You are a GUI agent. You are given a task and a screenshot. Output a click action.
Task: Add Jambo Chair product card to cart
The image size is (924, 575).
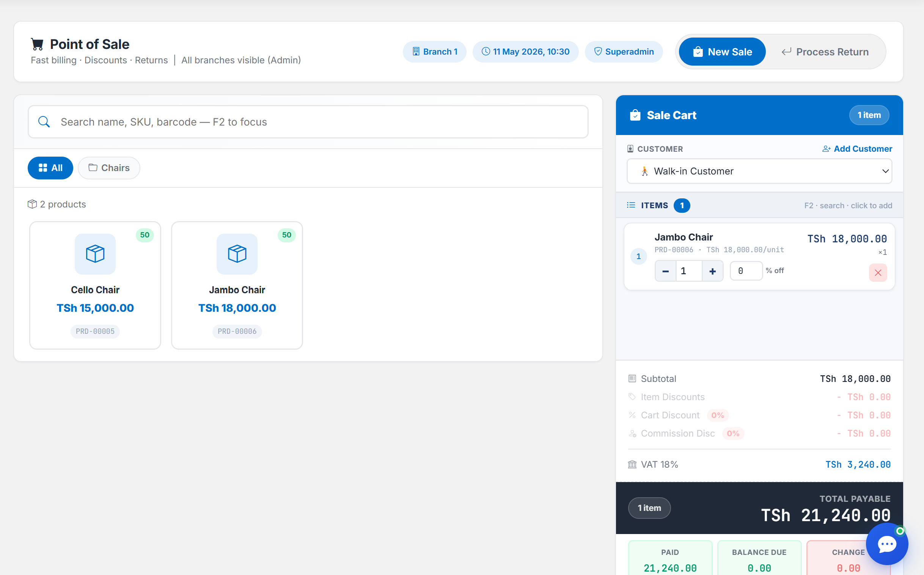[237, 285]
